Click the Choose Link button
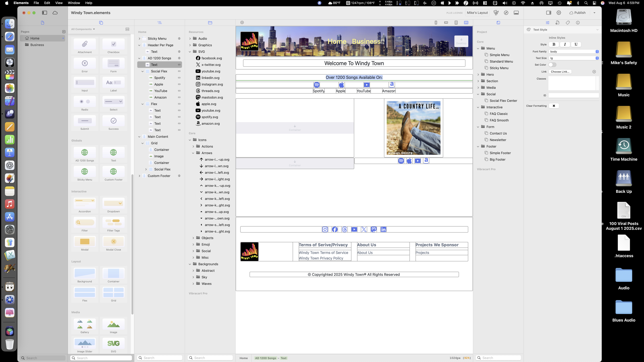The image size is (644, 362). (560, 72)
